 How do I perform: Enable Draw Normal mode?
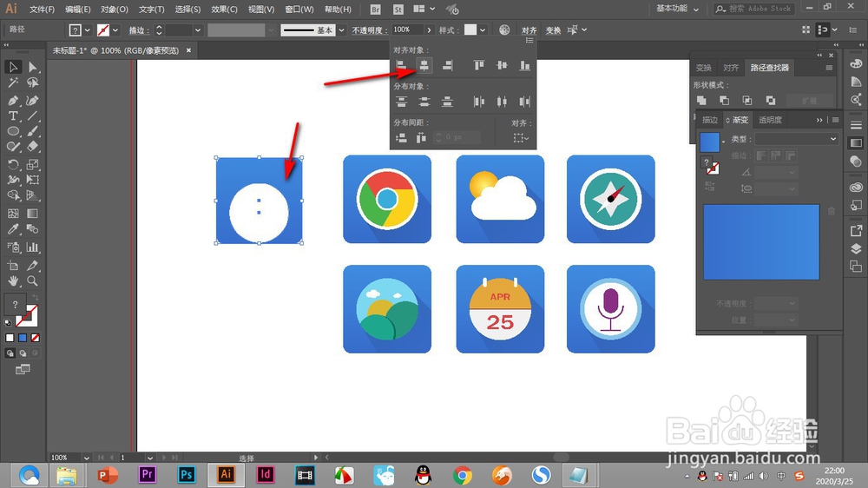(10, 353)
